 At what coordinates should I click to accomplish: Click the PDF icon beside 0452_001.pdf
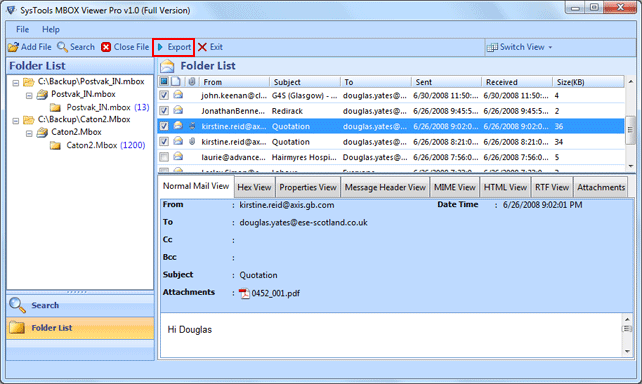(x=244, y=294)
